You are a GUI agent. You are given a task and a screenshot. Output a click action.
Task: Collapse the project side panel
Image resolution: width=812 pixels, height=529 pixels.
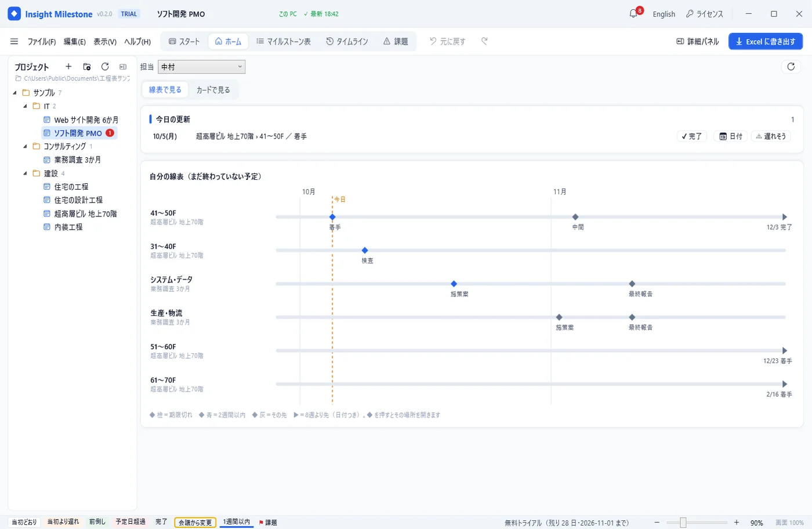click(x=123, y=67)
